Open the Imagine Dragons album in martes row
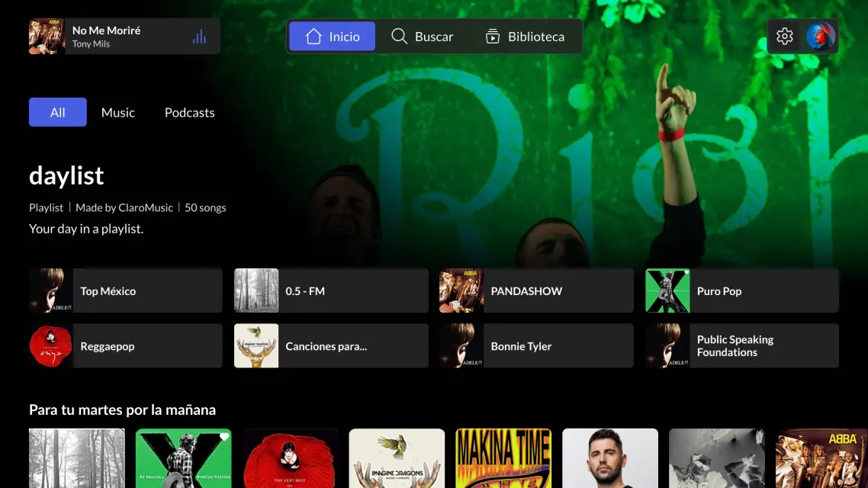Image resolution: width=868 pixels, height=488 pixels. click(x=397, y=458)
